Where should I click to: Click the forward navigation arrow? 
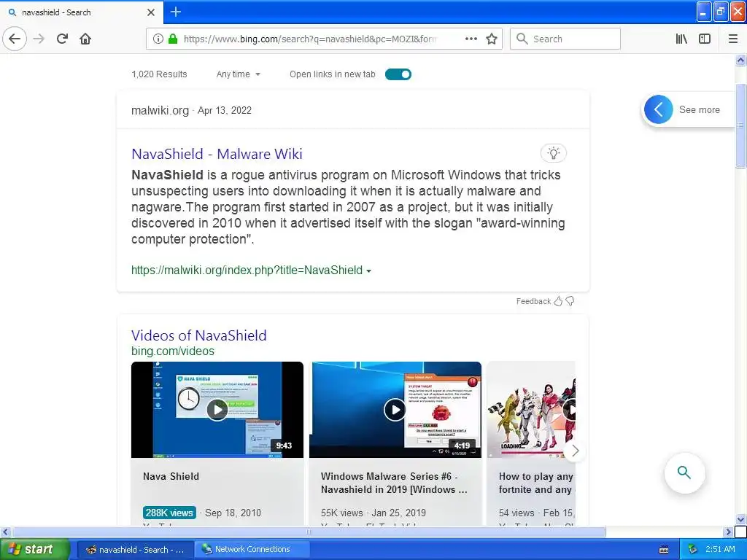point(39,39)
